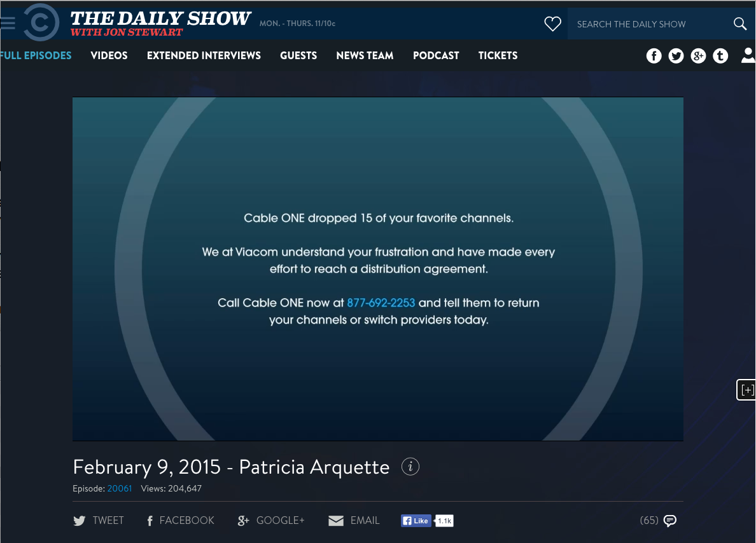Go to the Podcast page
This screenshot has width=756, height=543.
click(x=436, y=55)
